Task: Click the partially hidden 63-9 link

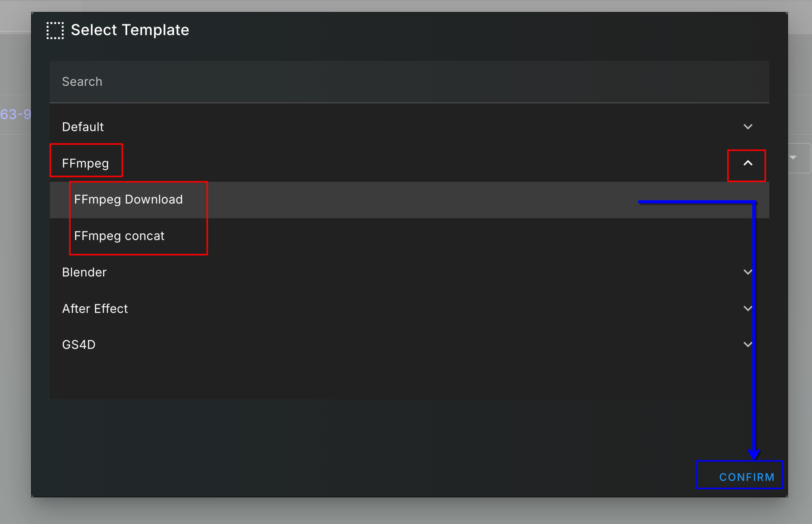Action: (16, 114)
